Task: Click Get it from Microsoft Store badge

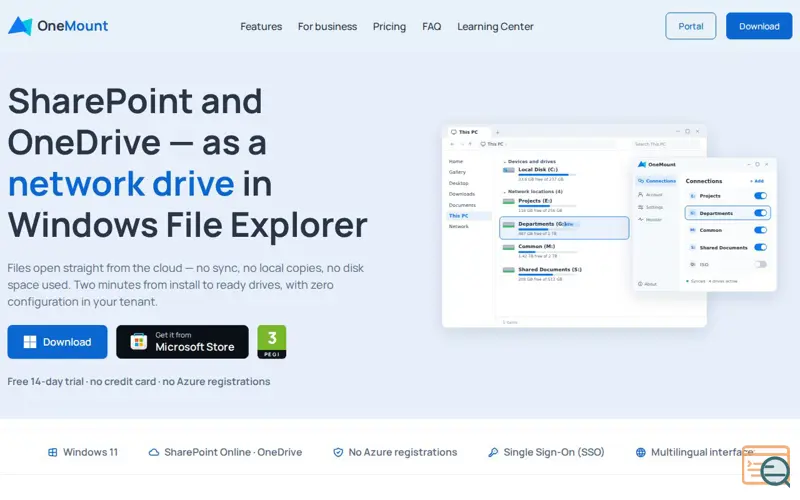Action: [x=182, y=342]
